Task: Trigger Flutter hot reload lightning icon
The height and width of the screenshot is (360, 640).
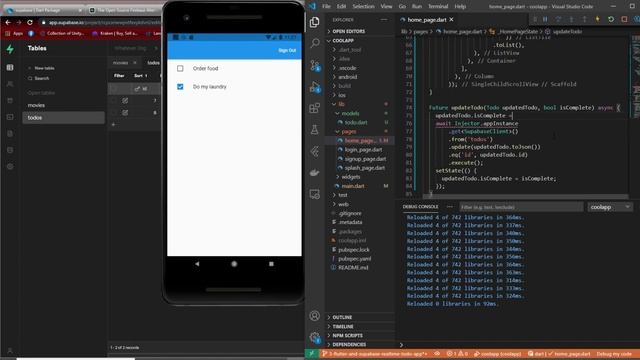Action: [x=598, y=19]
